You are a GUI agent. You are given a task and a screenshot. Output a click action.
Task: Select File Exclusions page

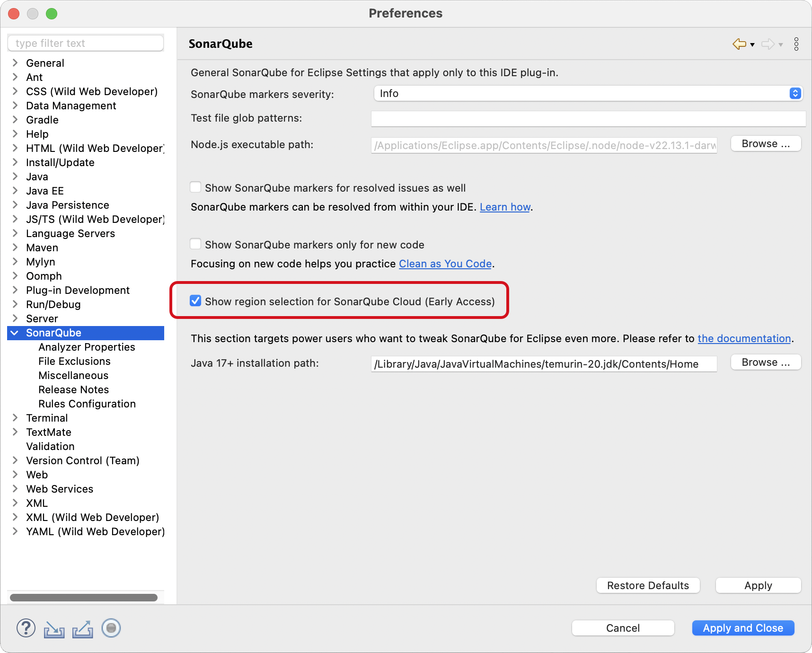pyautogui.click(x=74, y=361)
